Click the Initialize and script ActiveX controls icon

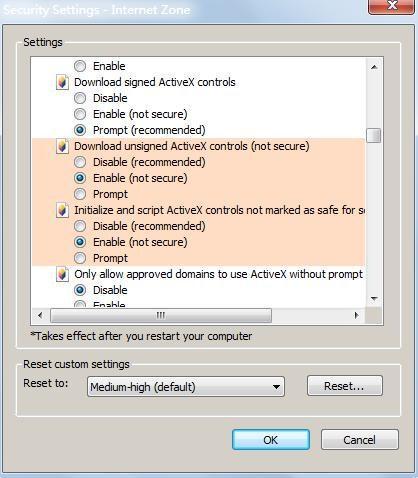tap(62, 210)
